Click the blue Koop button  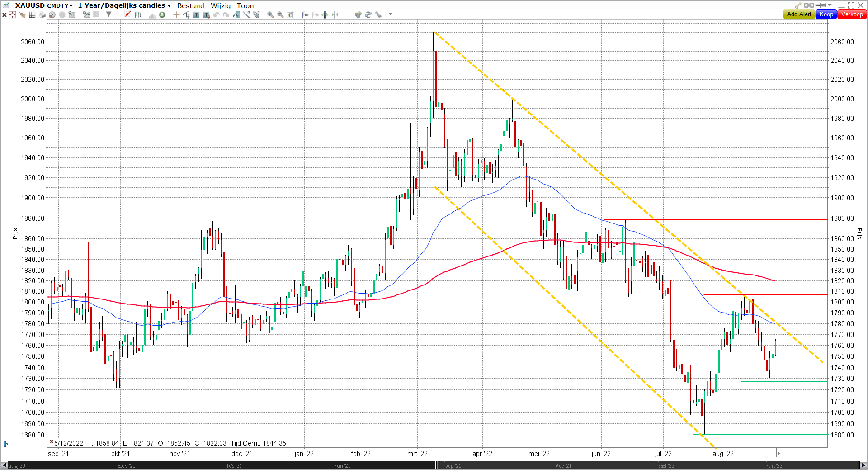826,14
